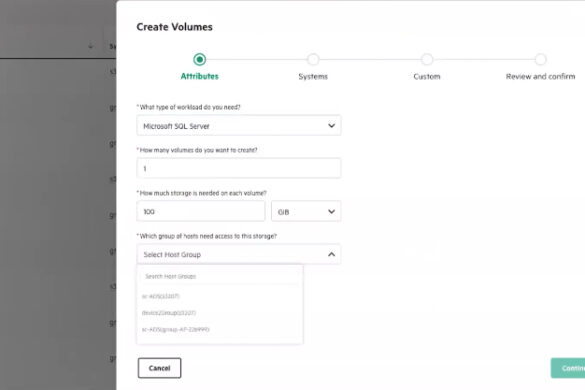Image resolution: width=585 pixels, height=390 pixels.
Task: Click the Attributes step label
Action: pyautogui.click(x=200, y=77)
